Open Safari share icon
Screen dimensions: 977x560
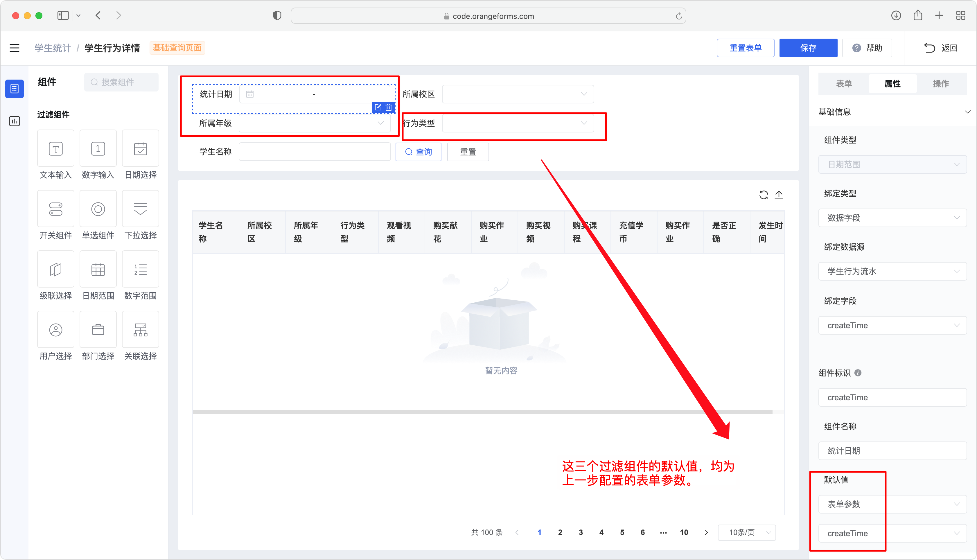pos(918,15)
